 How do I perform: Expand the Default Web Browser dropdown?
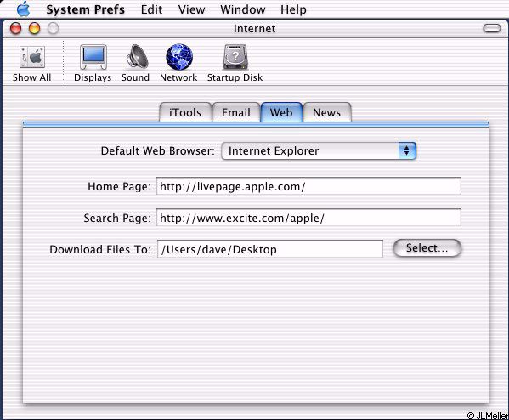point(319,150)
